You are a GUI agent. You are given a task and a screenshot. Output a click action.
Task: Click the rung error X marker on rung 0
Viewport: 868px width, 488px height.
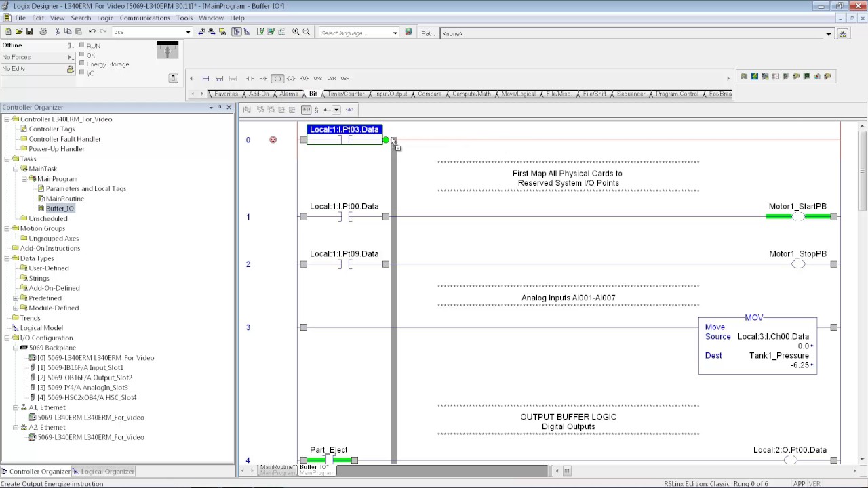[x=273, y=140]
